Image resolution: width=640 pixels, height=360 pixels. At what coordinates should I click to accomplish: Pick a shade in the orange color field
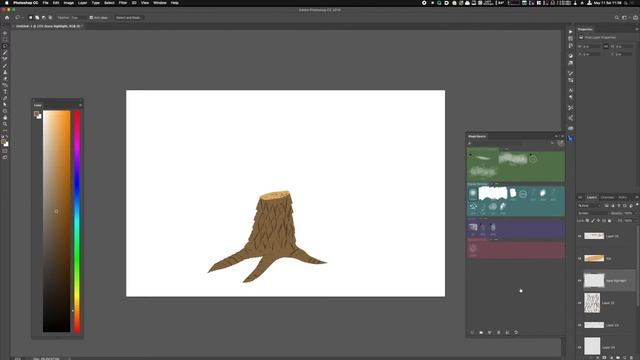(x=57, y=221)
